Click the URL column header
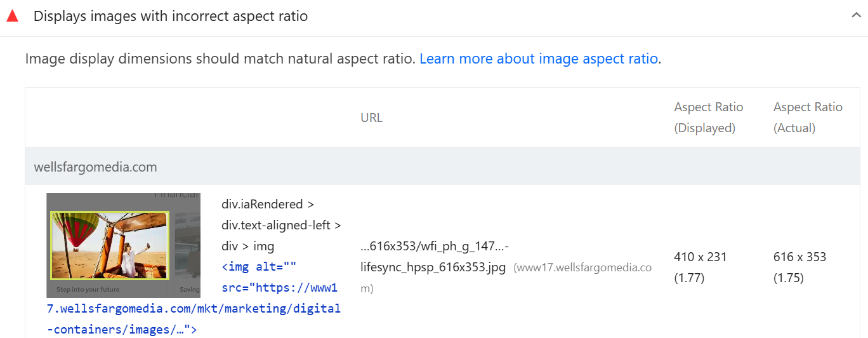 tap(371, 118)
